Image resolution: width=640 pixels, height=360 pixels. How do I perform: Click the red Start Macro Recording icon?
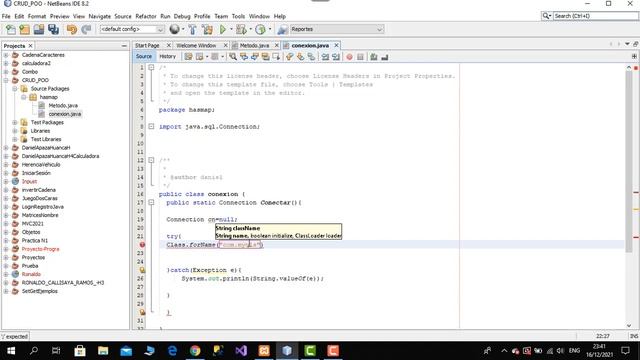349,57
